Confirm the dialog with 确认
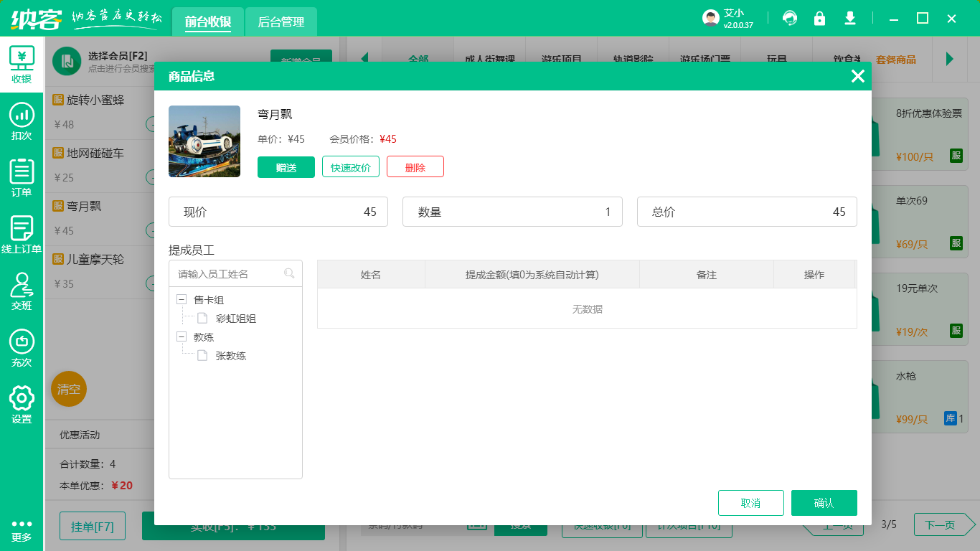This screenshot has height=551, width=980. tap(824, 503)
